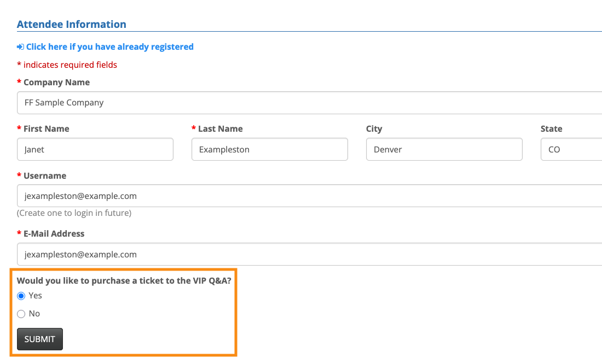Choose the No radio button for VIP Q&A
The height and width of the screenshot is (364, 602).
21,314
